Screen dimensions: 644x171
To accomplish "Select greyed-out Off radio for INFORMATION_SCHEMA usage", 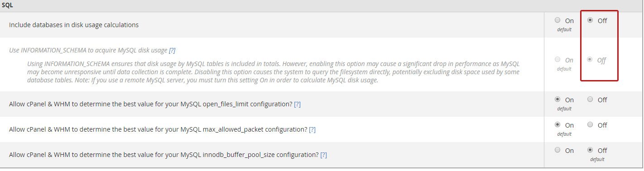I will 590,60.
